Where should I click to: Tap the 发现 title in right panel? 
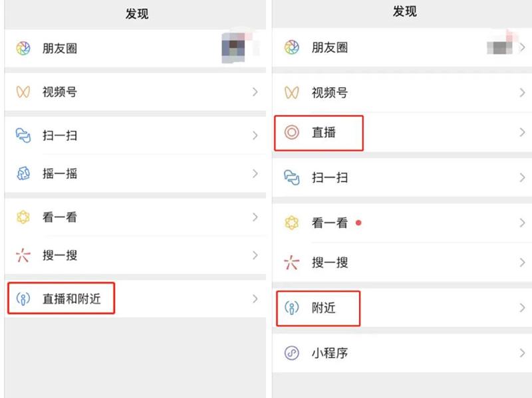tap(404, 12)
